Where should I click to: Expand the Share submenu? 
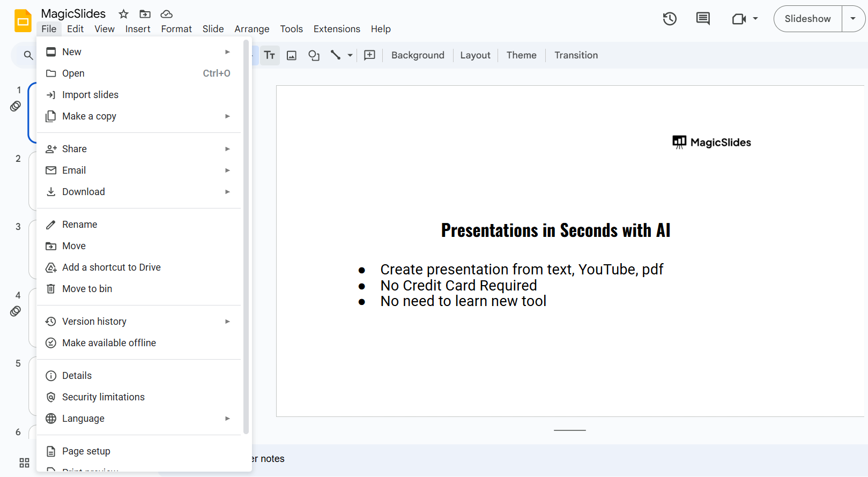click(x=227, y=149)
